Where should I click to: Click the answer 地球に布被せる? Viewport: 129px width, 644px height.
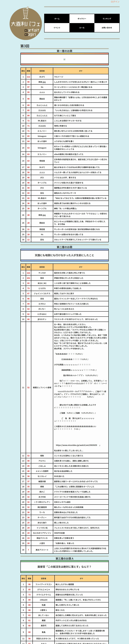coord(61,126)
